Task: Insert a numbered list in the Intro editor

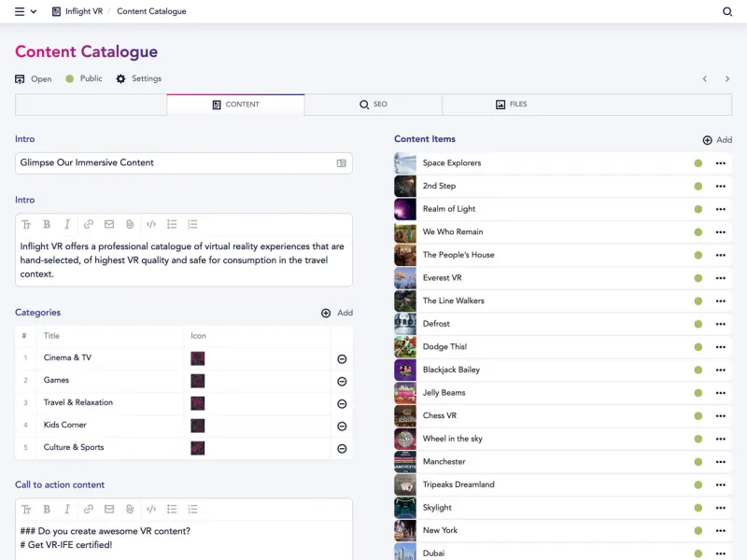Action: click(193, 224)
